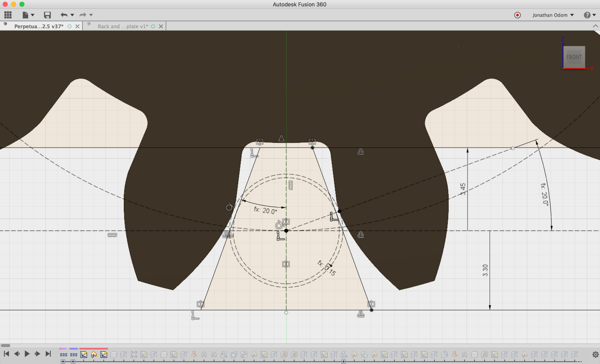Select the Perpetua...2.5 v37 tab
Image resolution: width=600 pixels, height=364 pixels.
pyautogui.click(x=39, y=26)
